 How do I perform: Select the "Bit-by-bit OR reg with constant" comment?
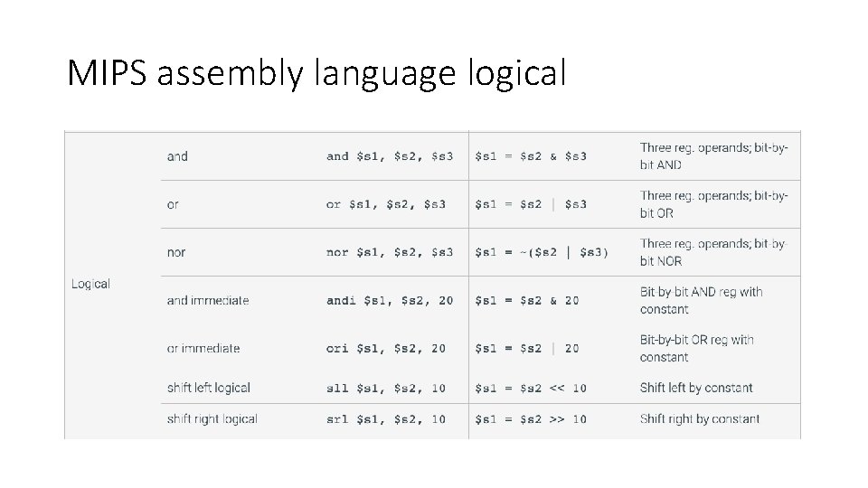696,348
